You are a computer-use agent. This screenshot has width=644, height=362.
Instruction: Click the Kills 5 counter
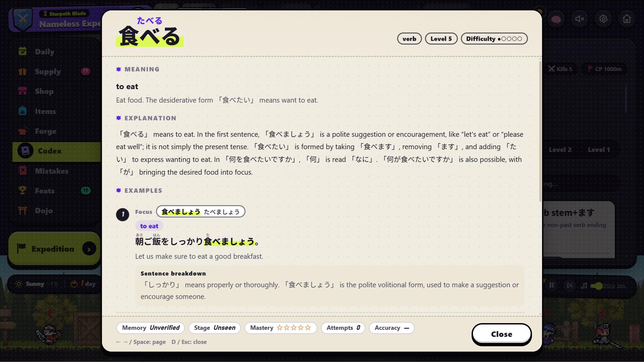click(560, 69)
